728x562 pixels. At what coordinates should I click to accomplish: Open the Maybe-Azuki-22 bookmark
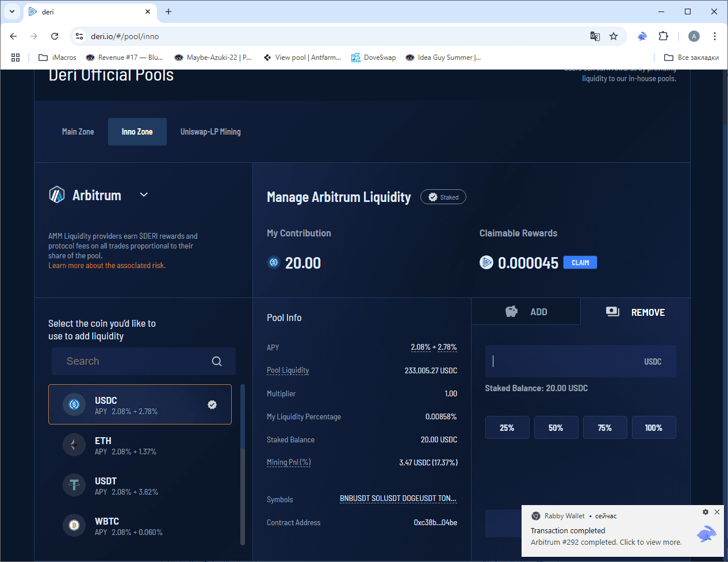pyautogui.click(x=213, y=58)
